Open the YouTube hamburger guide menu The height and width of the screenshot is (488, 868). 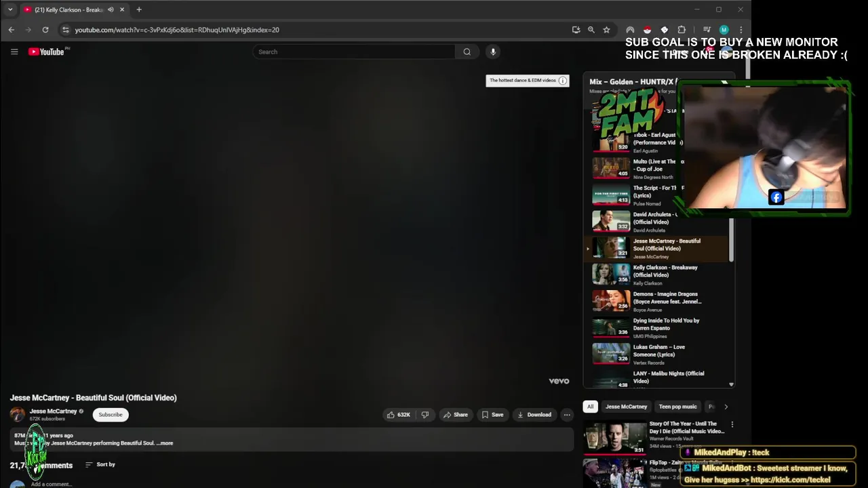[x=14, y=52]
